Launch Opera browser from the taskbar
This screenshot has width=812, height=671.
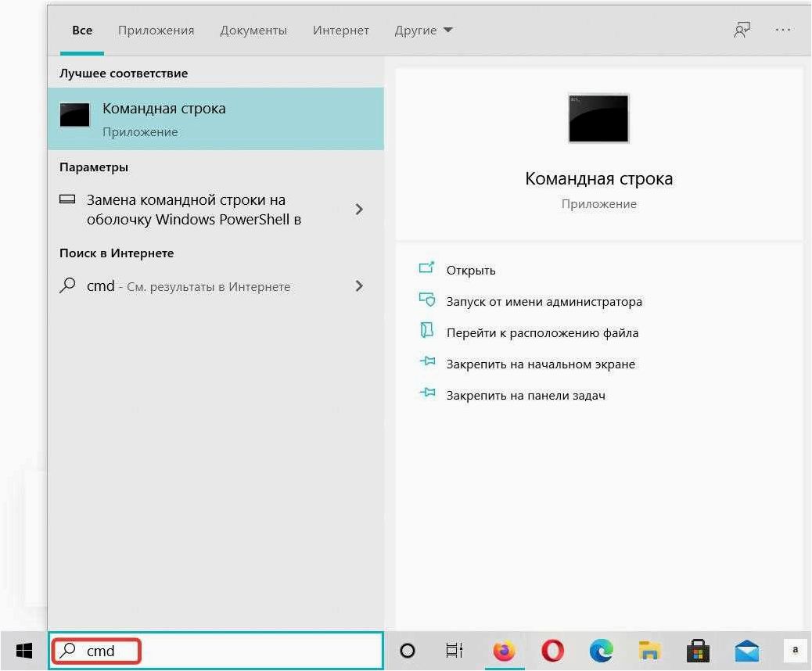click(x=552, y=651)
